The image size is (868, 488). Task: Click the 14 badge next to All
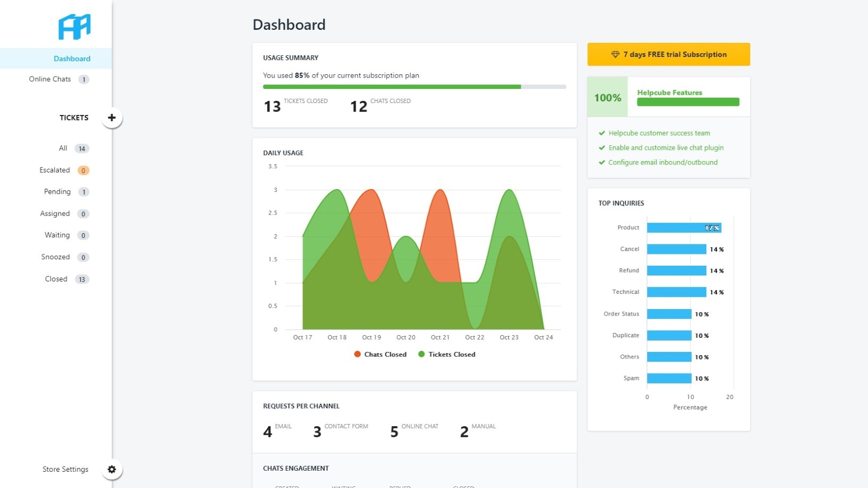(x=82, y=149)
